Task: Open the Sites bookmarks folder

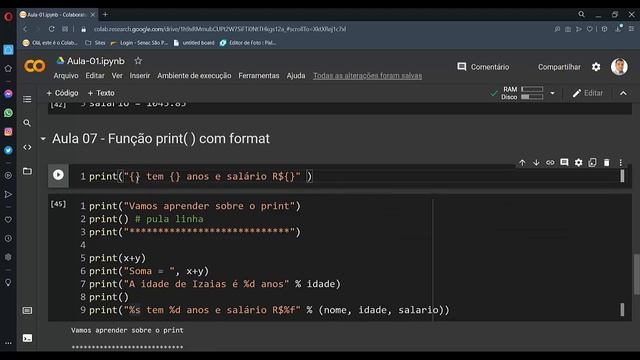Action: pos(95,42)
